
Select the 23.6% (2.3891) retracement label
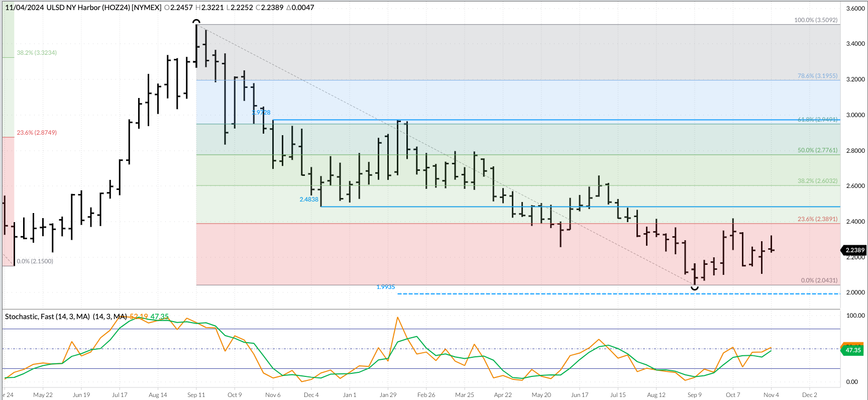pos(817,219)
